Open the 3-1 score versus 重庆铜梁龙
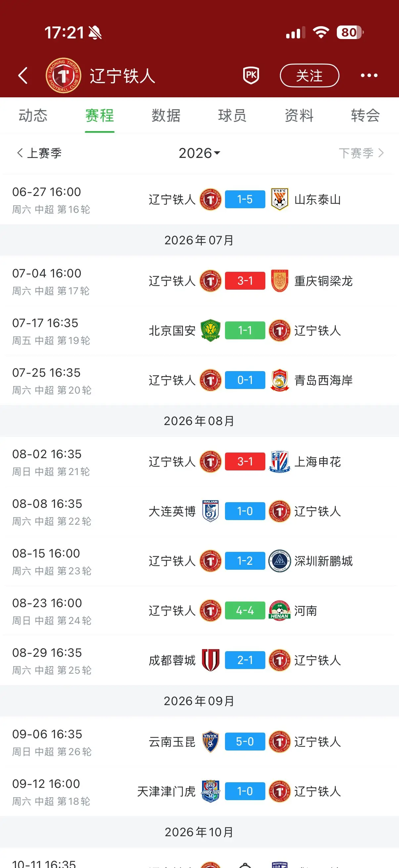This screenshot has width=399, height=868. tap(245, 280)
